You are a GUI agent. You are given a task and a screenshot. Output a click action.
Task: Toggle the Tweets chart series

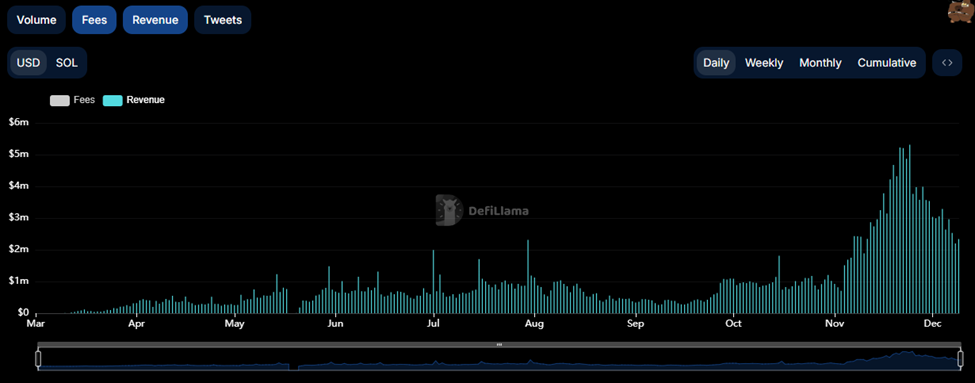click(223, 20)
